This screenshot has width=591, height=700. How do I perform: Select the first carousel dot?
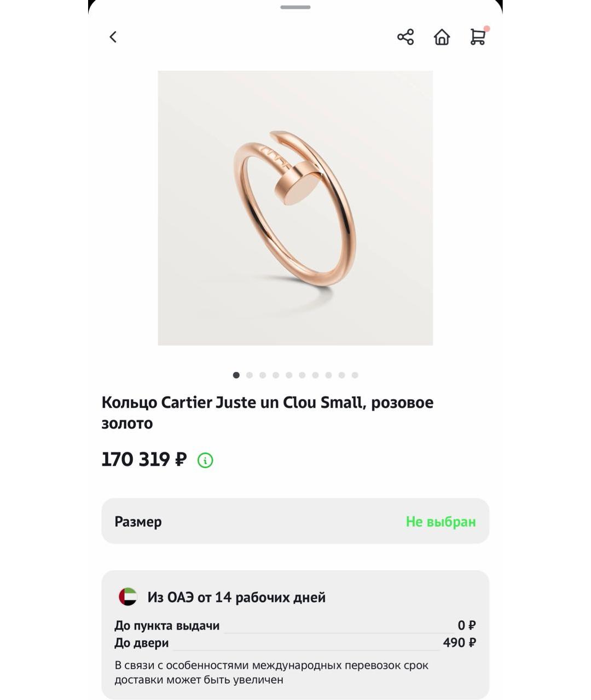click(x=236, y=376)
